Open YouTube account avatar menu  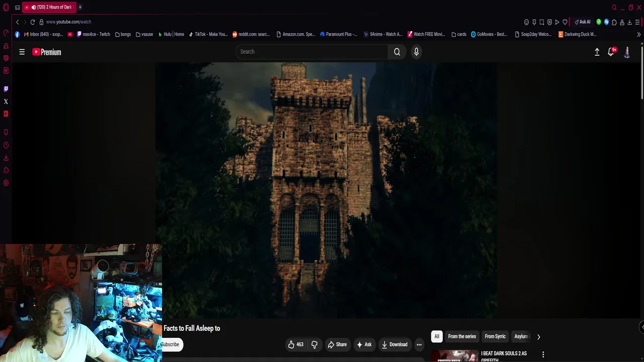point(627,52)
